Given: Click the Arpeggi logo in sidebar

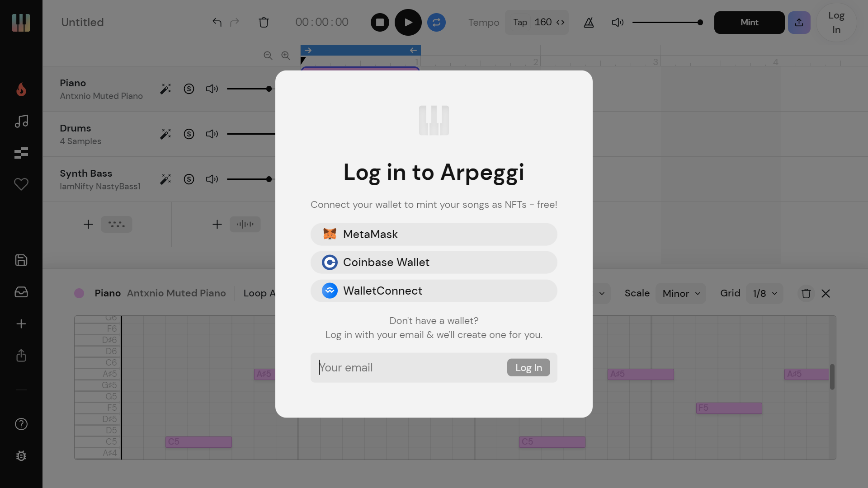Looking at the screenshot, I should tap(21, 23).
